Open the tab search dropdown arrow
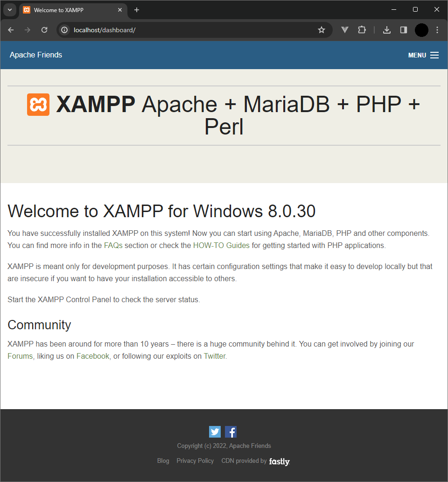Screen dimensions: 448x482 click(x=10, y=10)
